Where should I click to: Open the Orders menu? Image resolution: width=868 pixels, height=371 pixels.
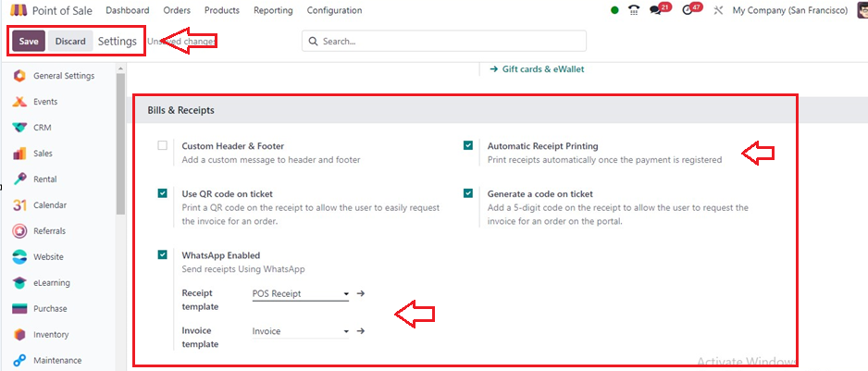[x=177, y=10]
